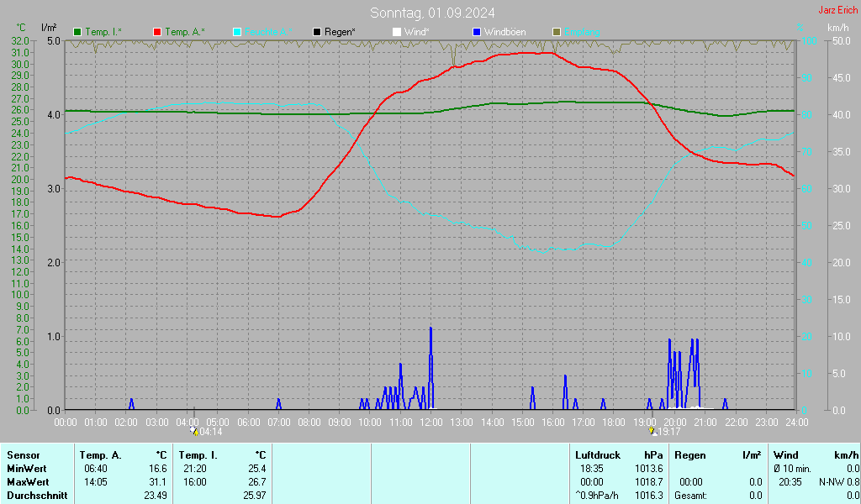This screenshot has width=861, height=504.
Task: Click the '°C' unit label above the temperature axis
Action: (20, 28)
